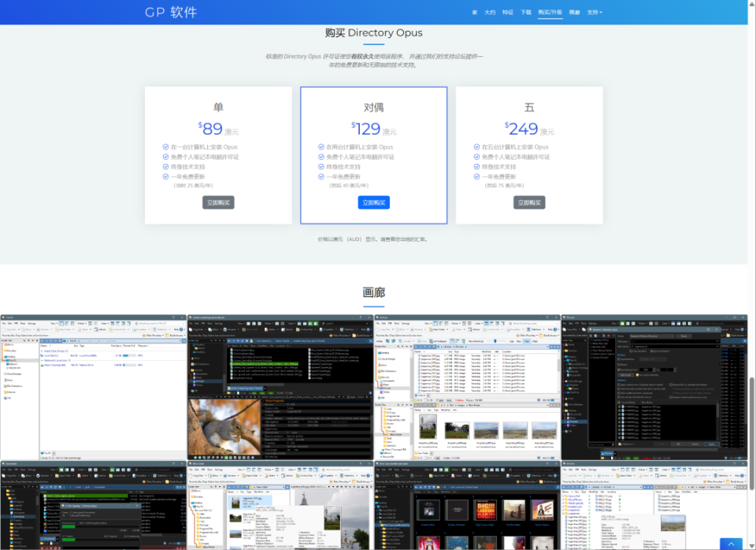
Task: Open the album covers screenshot thumbnail
Action: [x=467, y=506]
